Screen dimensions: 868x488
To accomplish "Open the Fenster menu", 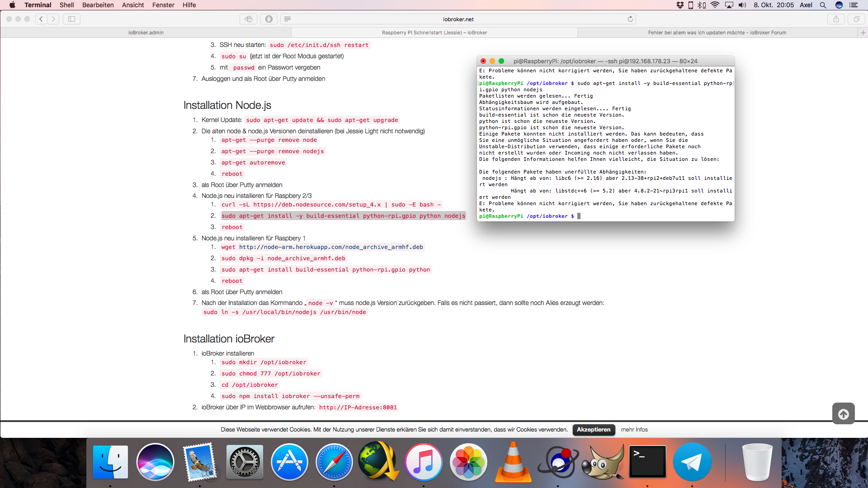I will tap(163, 5).
